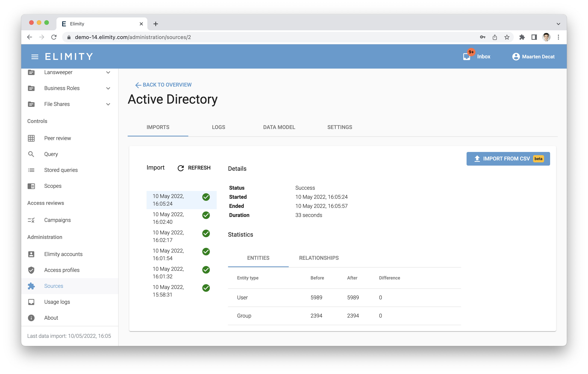Click the Scopes icon
The width and height of the screenshot is (588, 374).
(x=31, y=186)
